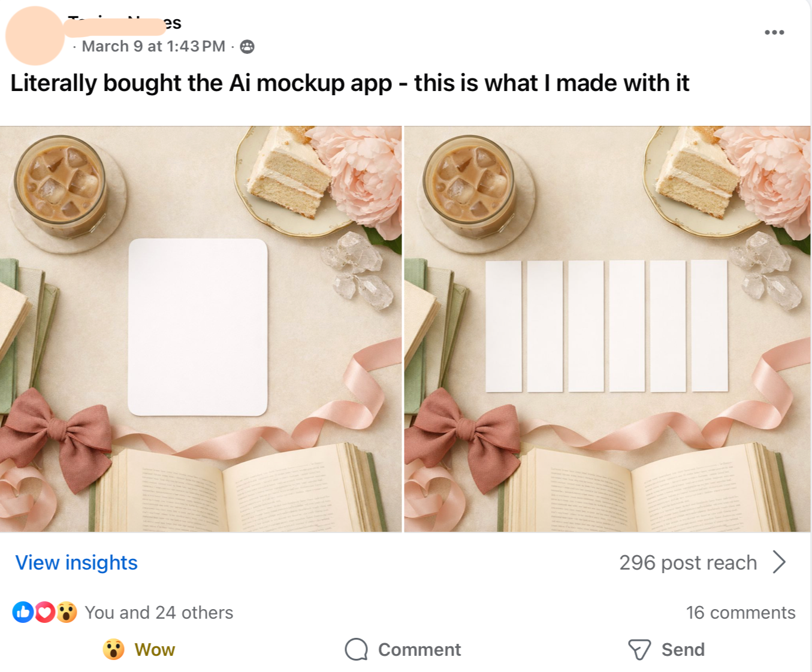The height and width of the screenshot is (672, 812).
Task: Click the Wow emoji in reactions summary
Action: click(x=67, y=612)
